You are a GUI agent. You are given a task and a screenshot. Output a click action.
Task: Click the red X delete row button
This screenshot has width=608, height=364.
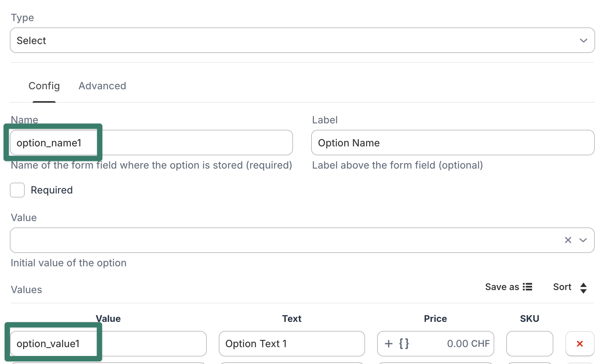[580, 344]
